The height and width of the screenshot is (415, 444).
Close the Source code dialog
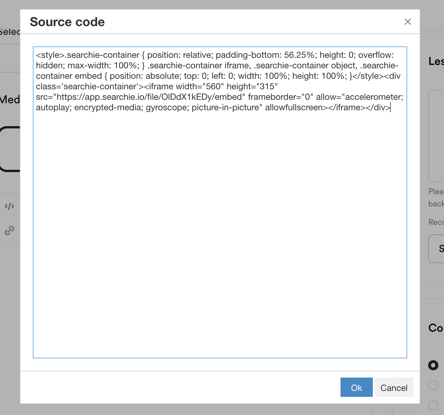tap(407, 22)
